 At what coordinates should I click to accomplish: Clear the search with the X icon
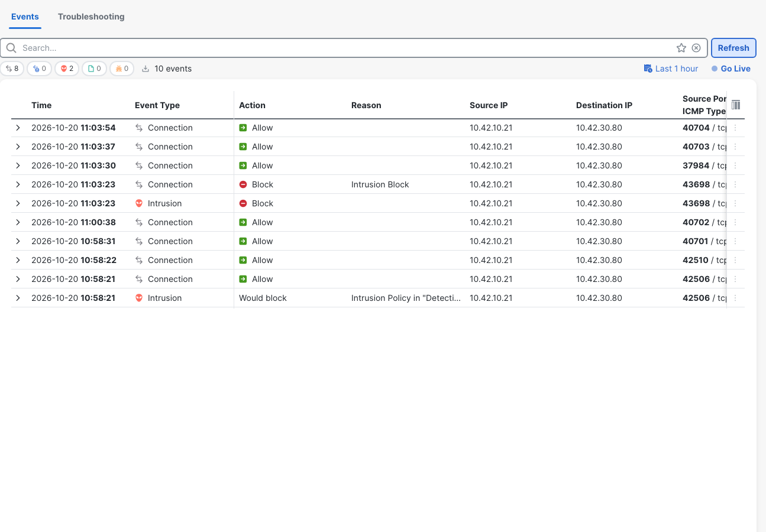pyautogui.click(x=696, y=48)
